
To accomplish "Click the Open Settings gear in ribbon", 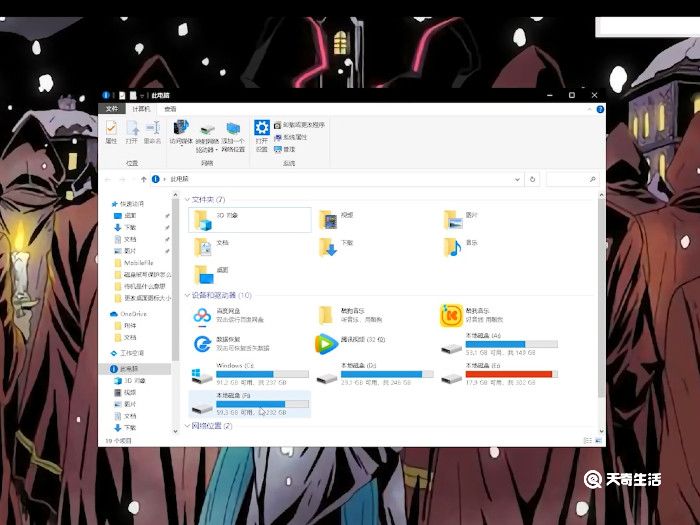I will click(261, 129).
